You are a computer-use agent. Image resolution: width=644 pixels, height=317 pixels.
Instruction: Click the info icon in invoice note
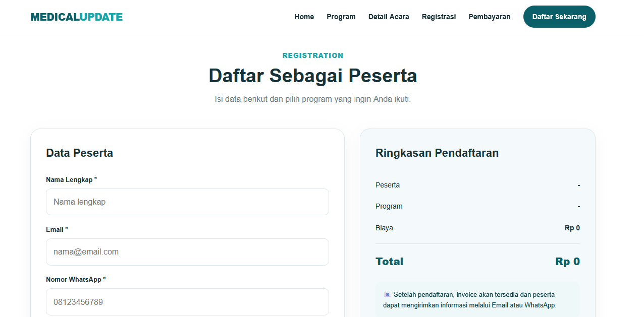387,294
